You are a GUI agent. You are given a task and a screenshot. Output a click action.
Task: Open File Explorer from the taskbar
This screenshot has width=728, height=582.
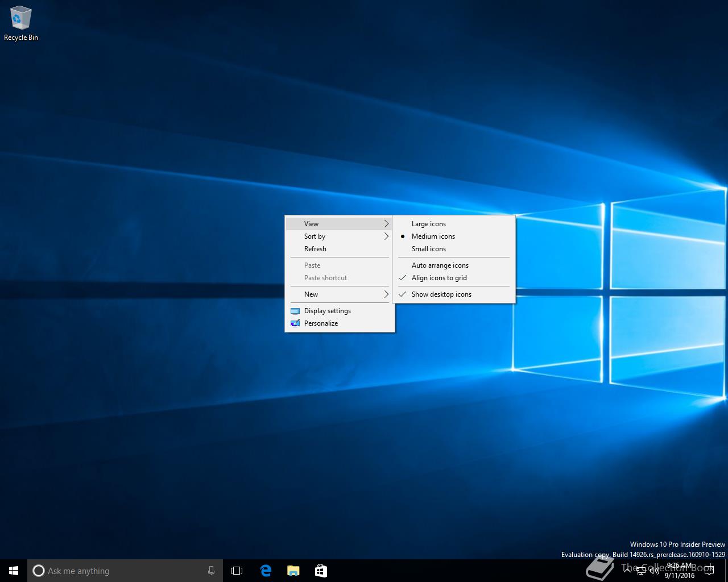(x=293, y=571)
